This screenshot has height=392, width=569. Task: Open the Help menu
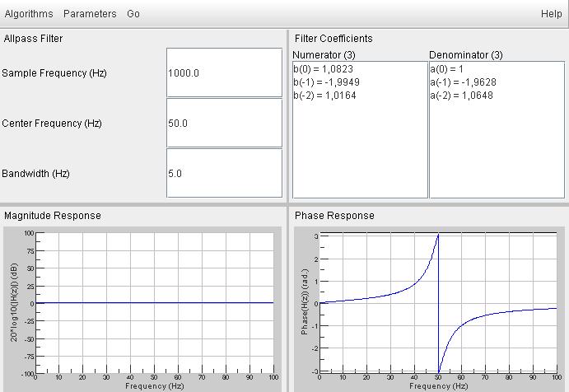(x=551, y=14)
